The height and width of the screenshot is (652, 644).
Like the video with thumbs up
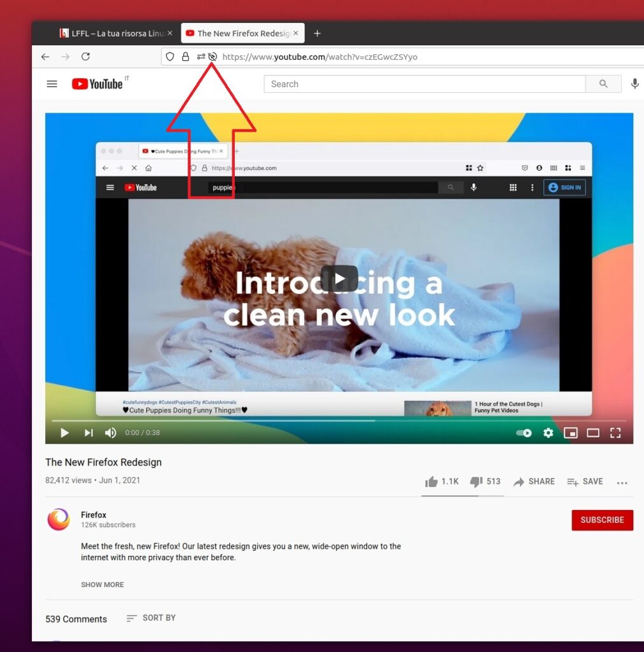[x=441, y=481]
